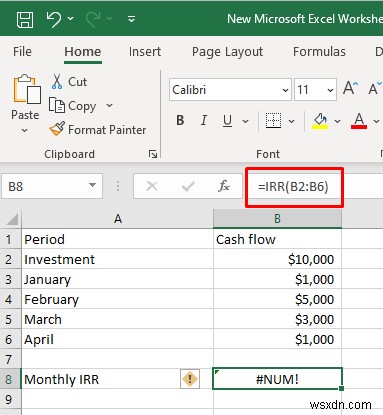Click the Paste clipboard icon
Screen dimensions: 383x415
tap(27, 89)
